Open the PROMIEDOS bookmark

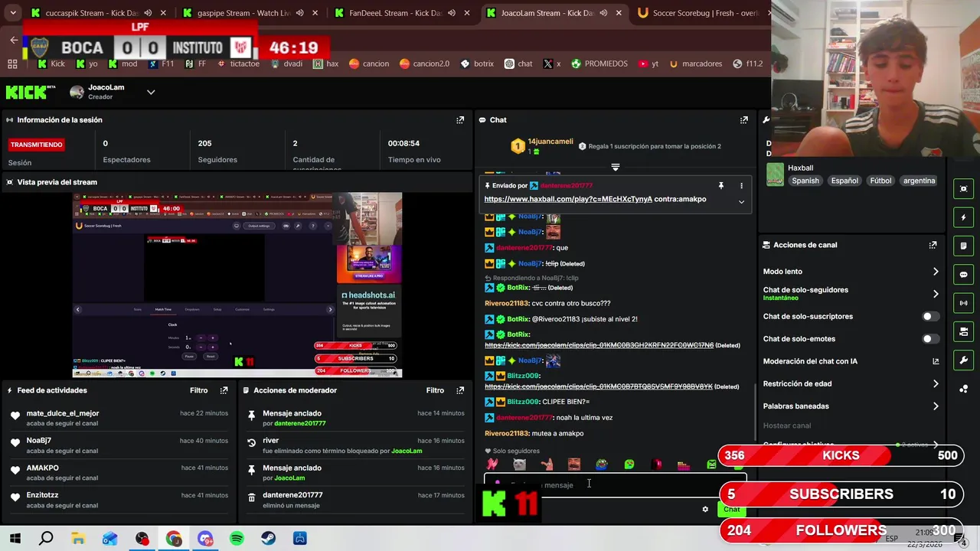click(599, 64)
